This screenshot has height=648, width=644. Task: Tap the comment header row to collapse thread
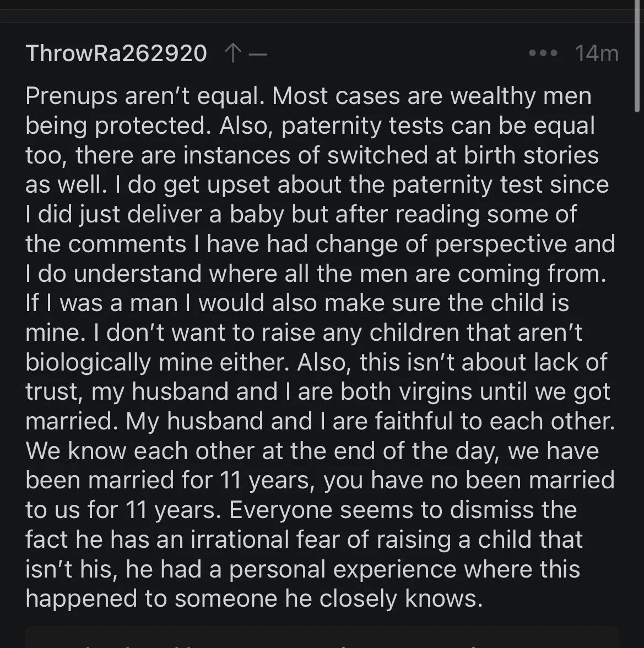(x=322, y=53)
